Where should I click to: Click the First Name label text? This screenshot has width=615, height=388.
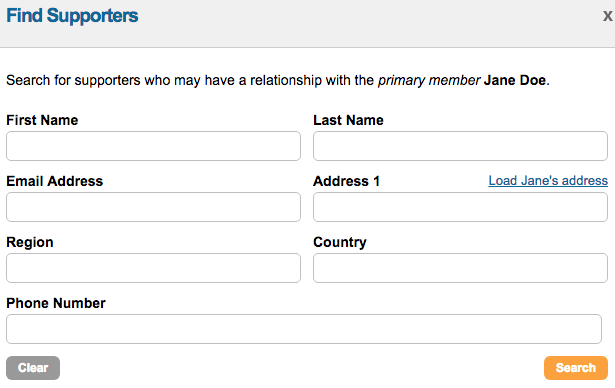click(x=42, y=120)
